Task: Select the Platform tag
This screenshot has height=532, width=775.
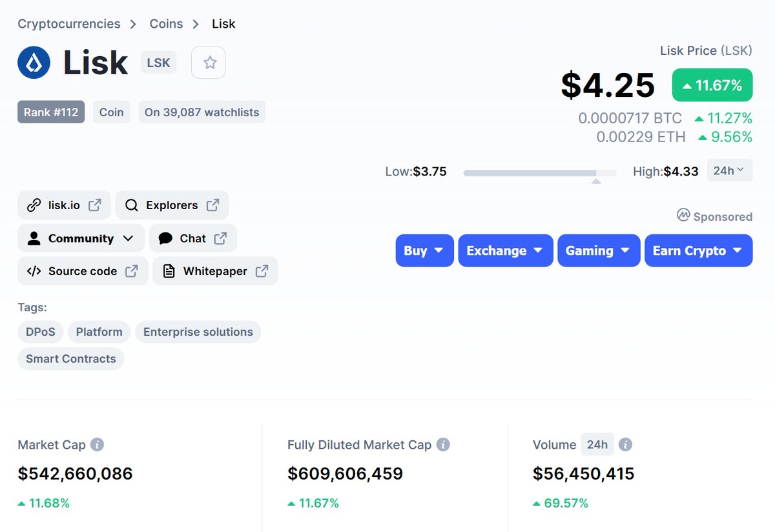Action: 99,332
